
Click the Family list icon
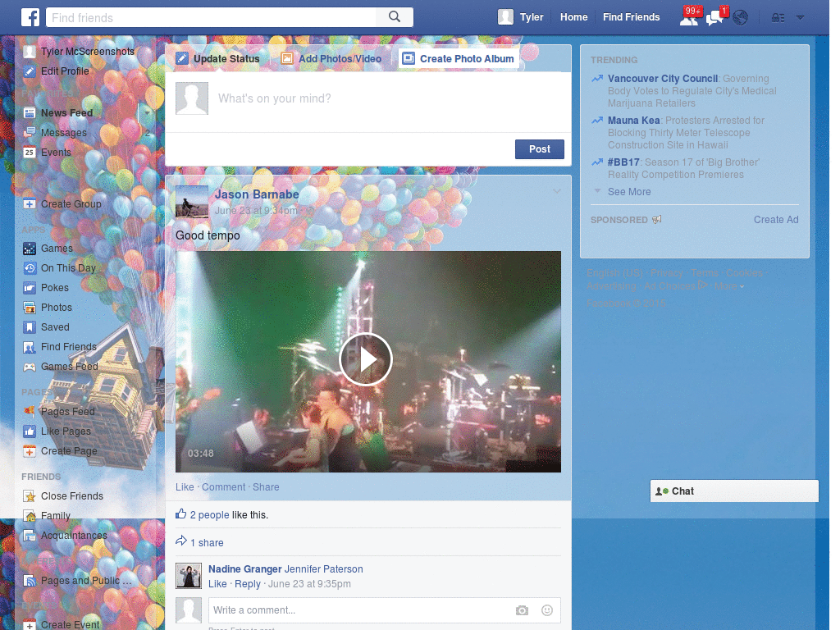30,516
